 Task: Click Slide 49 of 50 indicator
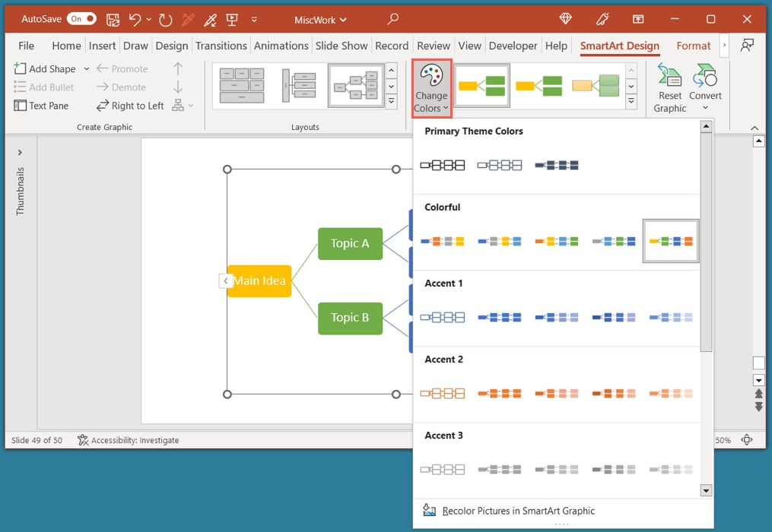click(x=37, y=440)
